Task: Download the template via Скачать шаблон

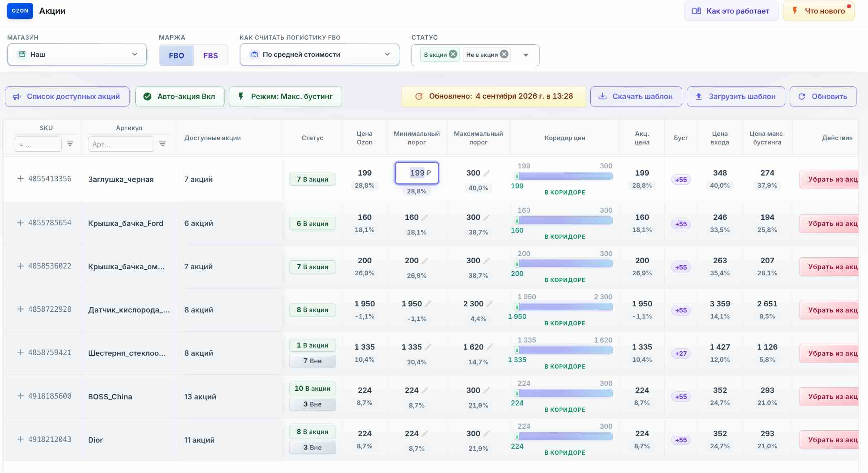Action: click(x=636, y=97)
